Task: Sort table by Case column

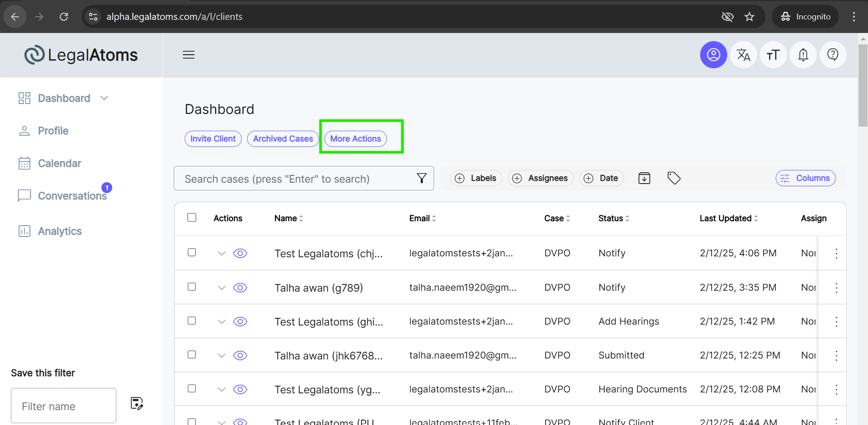Action: [x=557, y=218]
